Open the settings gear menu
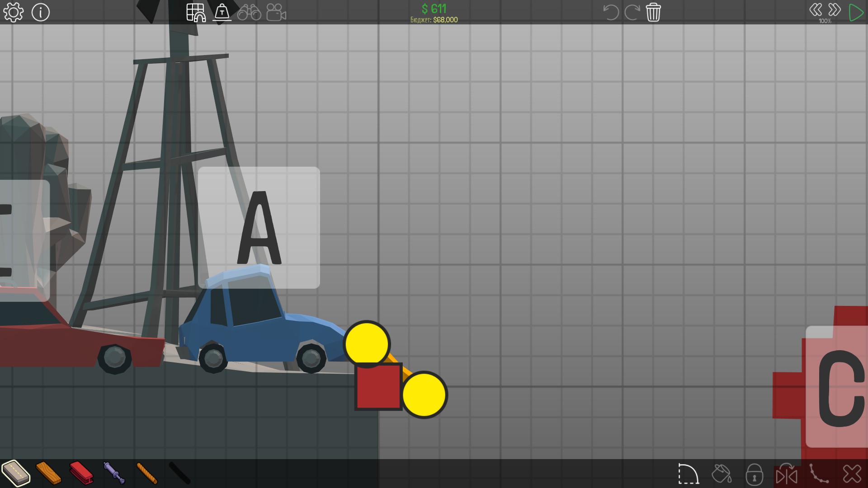The image size is (868, 488). pyautogui.click(x=13, y=12)
